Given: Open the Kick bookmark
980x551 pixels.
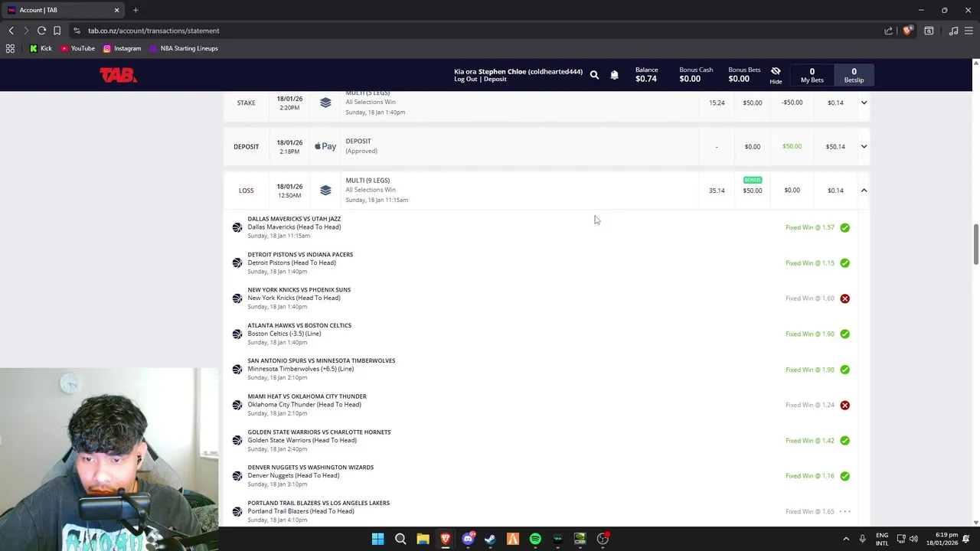Looking at the screenshot, I should point(41,48).
